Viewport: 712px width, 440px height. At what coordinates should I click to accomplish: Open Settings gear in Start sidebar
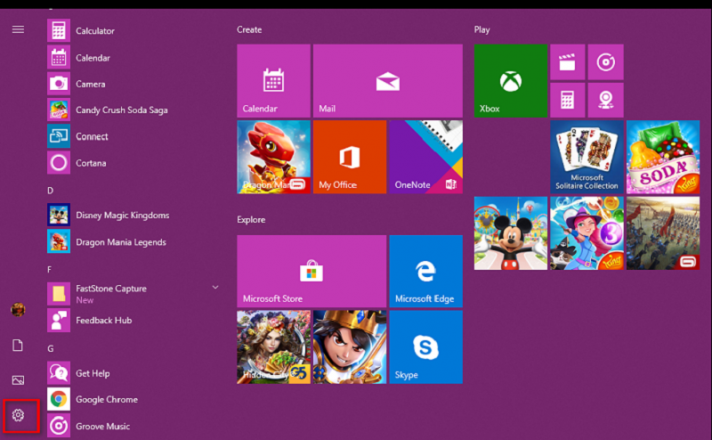click(18, 415)
